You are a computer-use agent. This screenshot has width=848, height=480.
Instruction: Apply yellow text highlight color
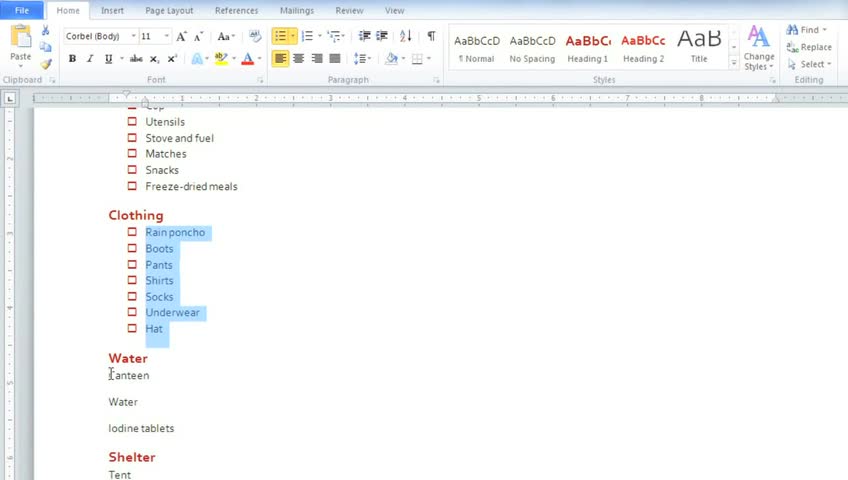pos(221,58)
